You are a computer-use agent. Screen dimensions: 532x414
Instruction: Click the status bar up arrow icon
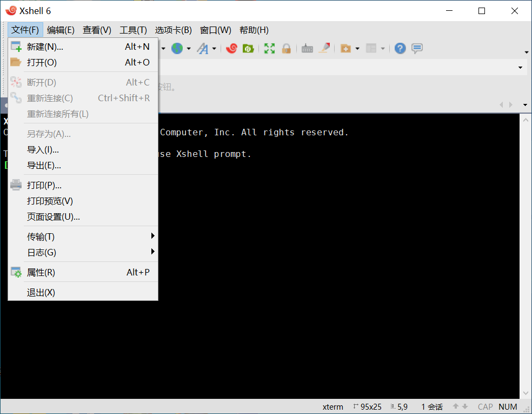click(x=456, y=406)
